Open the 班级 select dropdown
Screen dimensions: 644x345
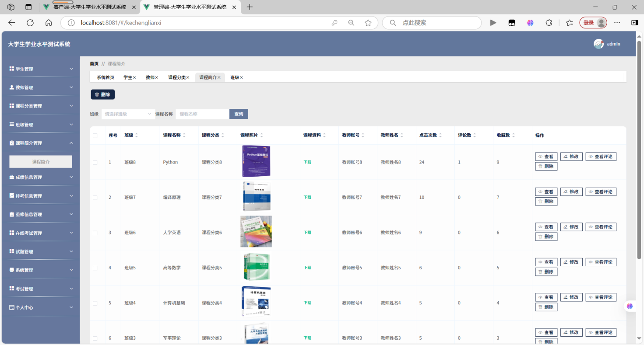127,114
